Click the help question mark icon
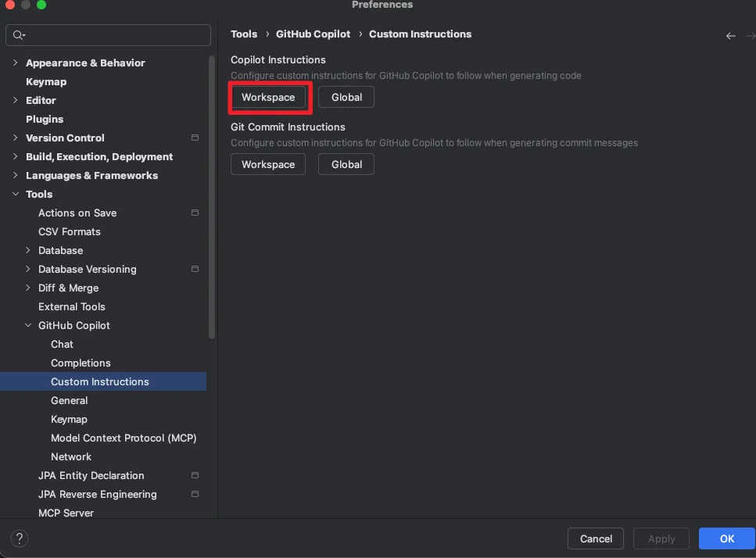Screen dimensions: 756x558 [x=20, y=538]
